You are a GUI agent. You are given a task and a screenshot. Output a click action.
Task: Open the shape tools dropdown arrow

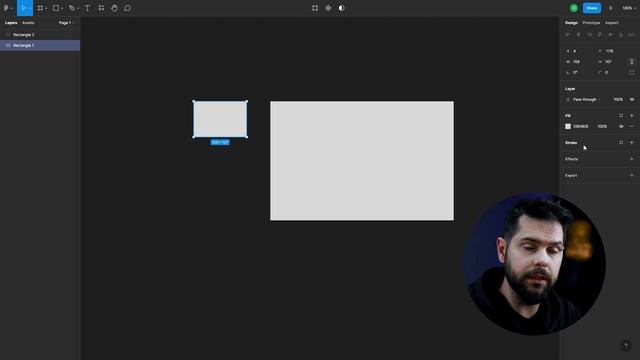(62, 9)
